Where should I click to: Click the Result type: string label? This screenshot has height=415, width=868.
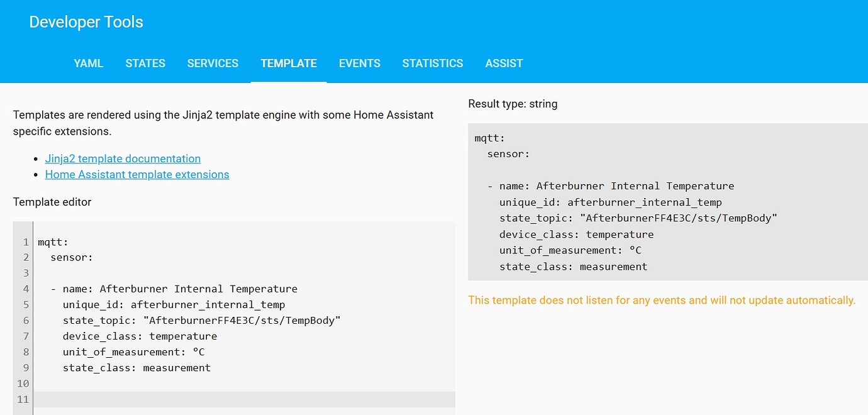(x=512, y=104)
